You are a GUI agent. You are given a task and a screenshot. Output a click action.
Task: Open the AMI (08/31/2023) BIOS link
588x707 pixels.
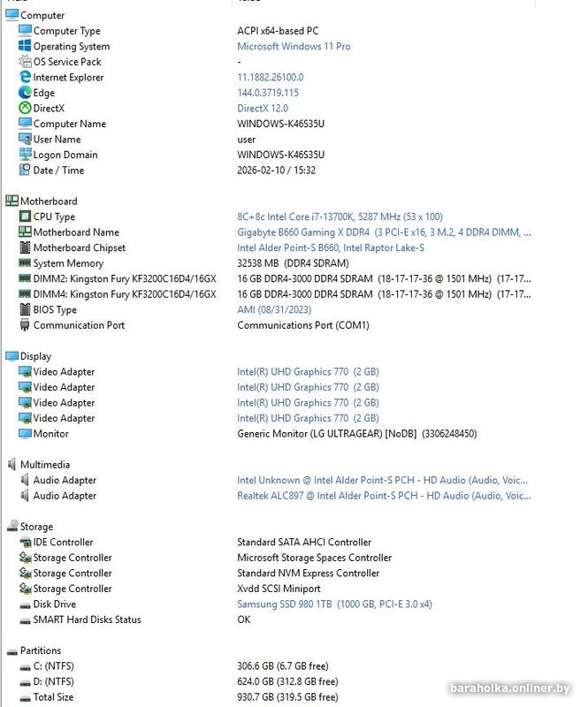pos(274,309)
